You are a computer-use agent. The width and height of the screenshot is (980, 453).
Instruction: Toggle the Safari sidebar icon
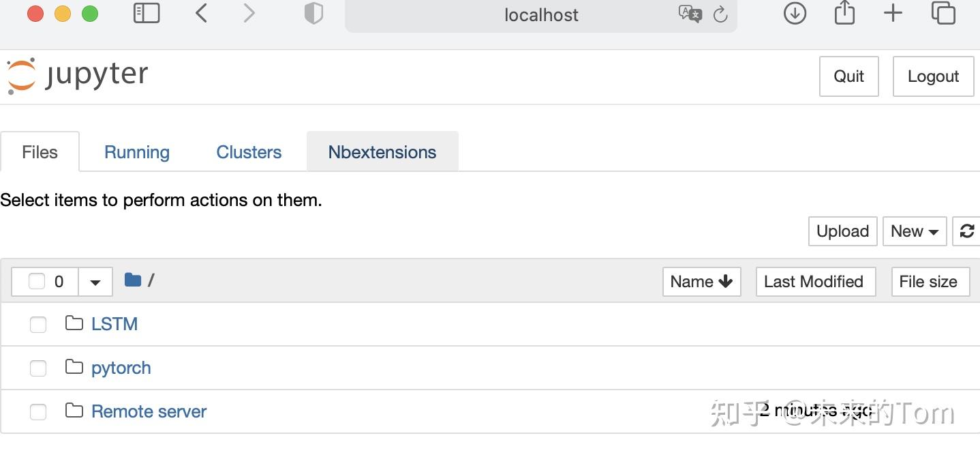click(147, 13)
